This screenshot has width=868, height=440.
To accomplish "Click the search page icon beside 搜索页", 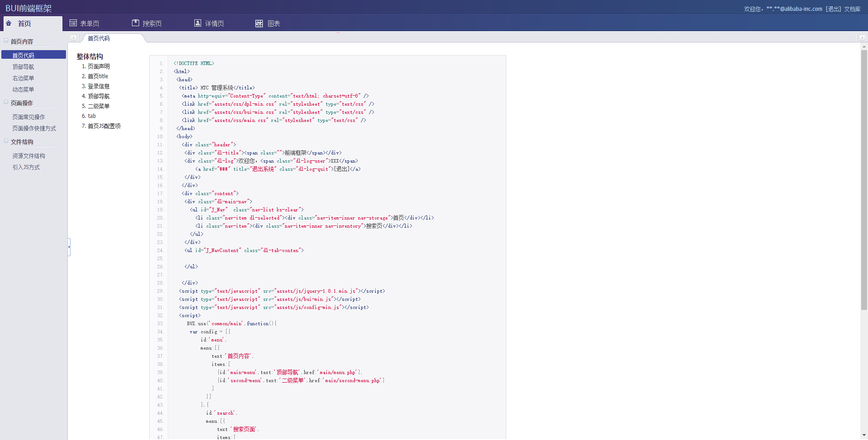I will tap(136, 23).
